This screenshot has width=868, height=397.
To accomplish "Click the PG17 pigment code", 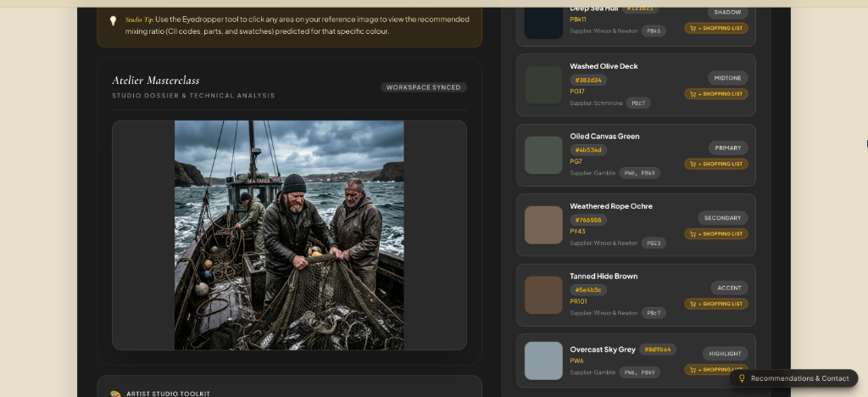I will [577, 92].
